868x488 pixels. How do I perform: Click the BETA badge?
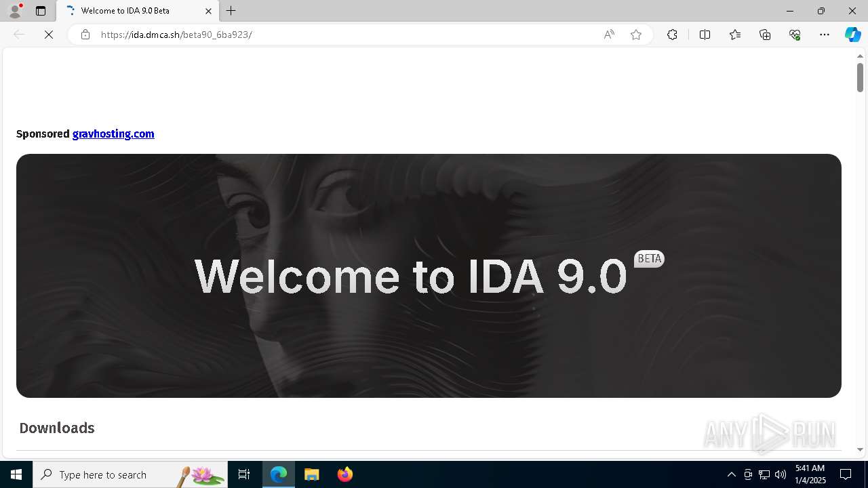point(649,259)
